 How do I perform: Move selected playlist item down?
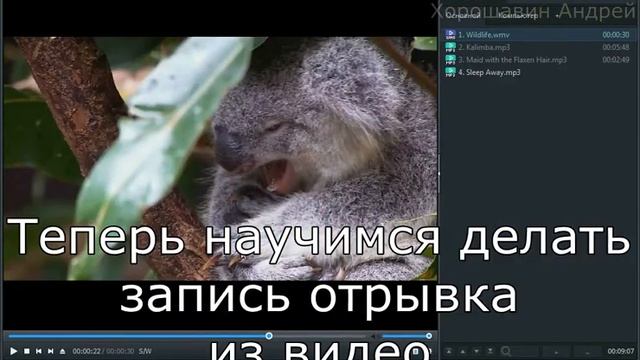click(x=476, y=351)
